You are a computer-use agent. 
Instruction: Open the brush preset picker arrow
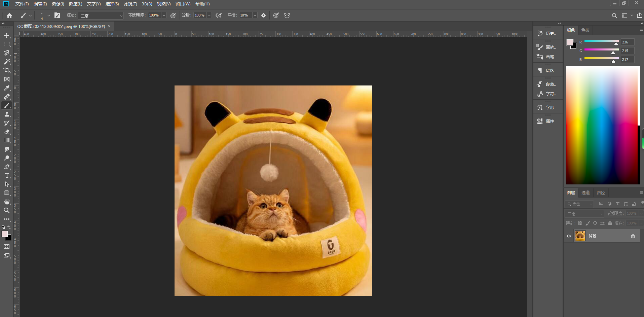pyautogui.click(x=49, y=15)
